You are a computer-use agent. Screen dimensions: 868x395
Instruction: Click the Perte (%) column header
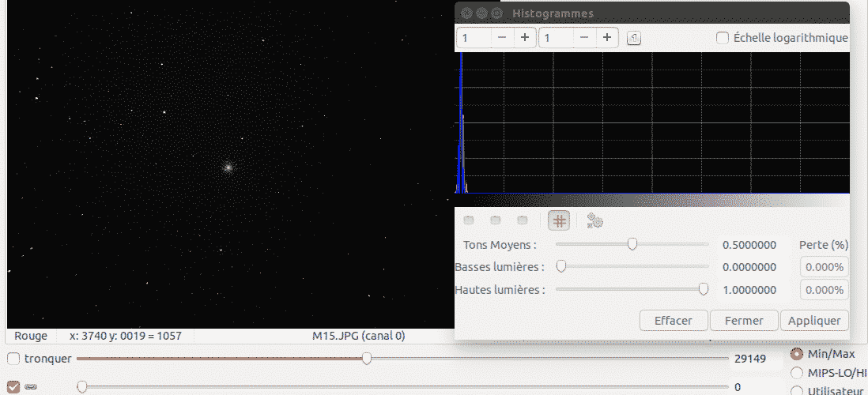824,245
